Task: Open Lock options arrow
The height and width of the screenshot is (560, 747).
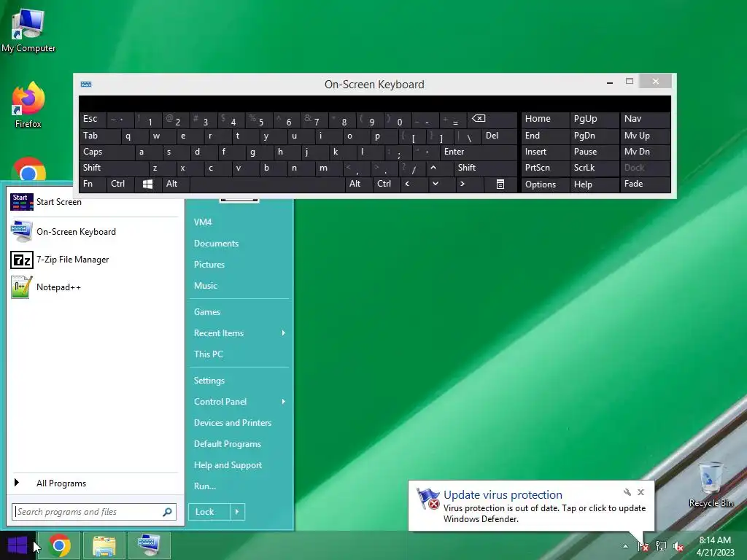Action: point(237,512)
